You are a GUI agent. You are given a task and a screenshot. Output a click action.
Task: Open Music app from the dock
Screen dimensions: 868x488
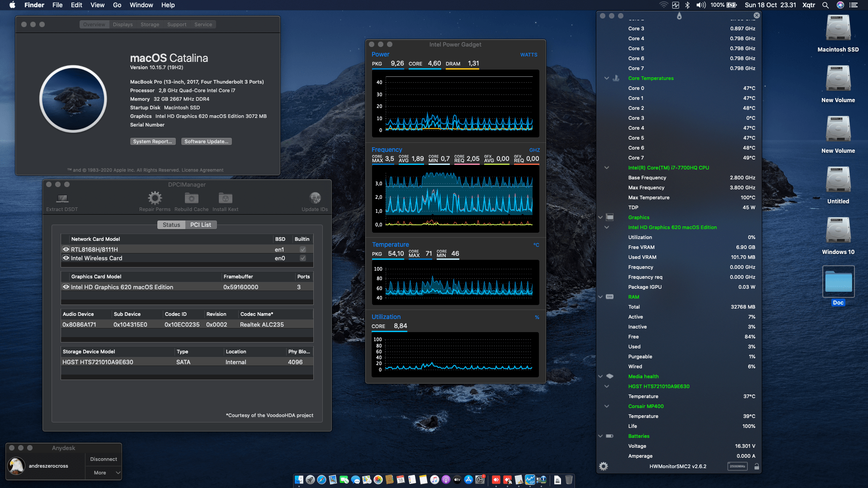[434, 479]
